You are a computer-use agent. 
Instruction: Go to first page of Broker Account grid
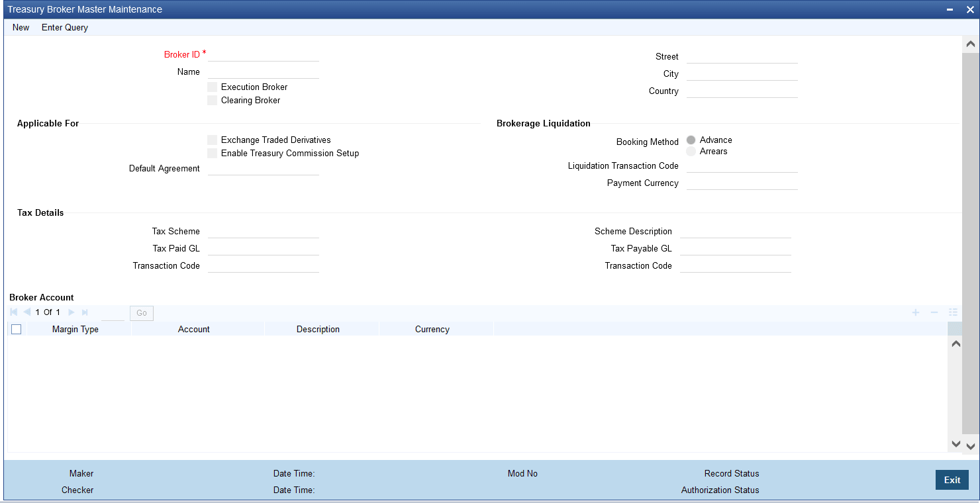[x=14, y=312]
